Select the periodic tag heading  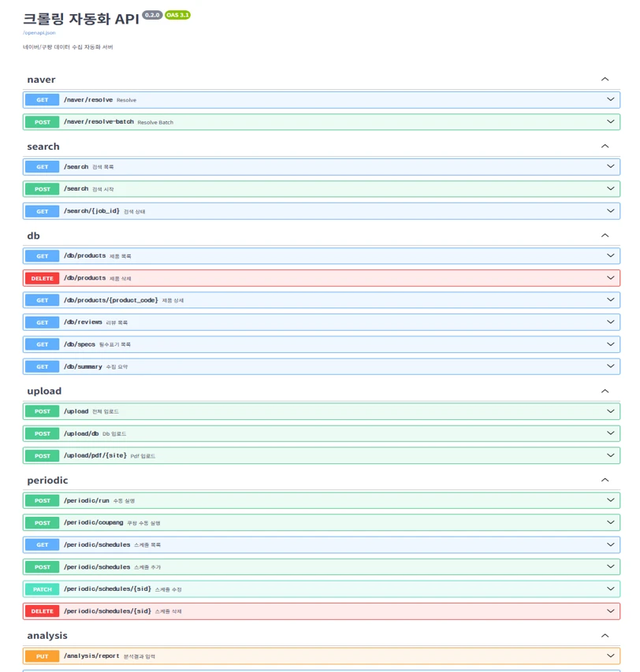pos(47,481)
